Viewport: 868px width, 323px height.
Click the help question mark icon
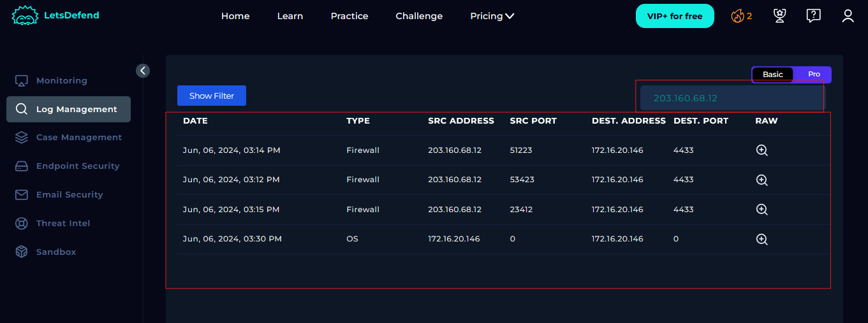point(813,16)
